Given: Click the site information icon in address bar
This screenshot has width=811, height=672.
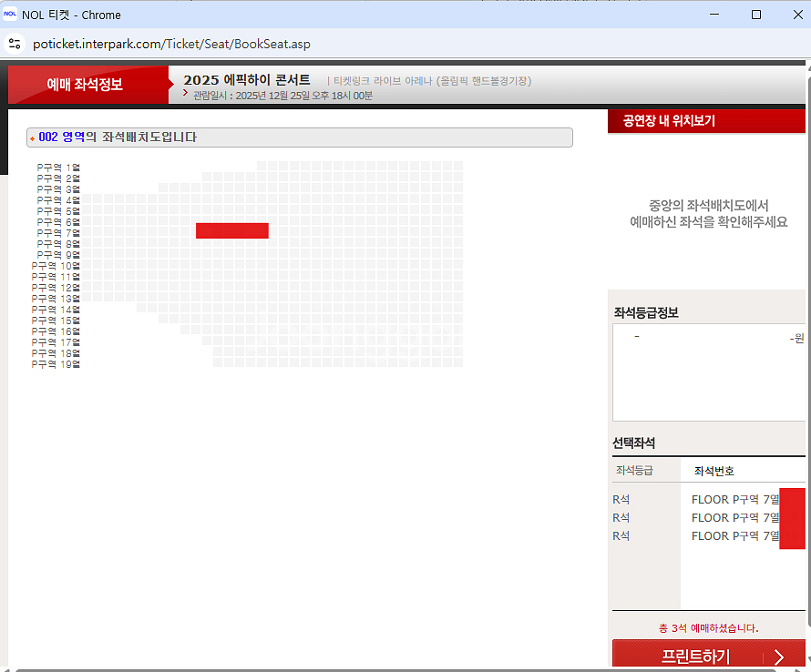Looking at the screenshot, I should 15,44.
